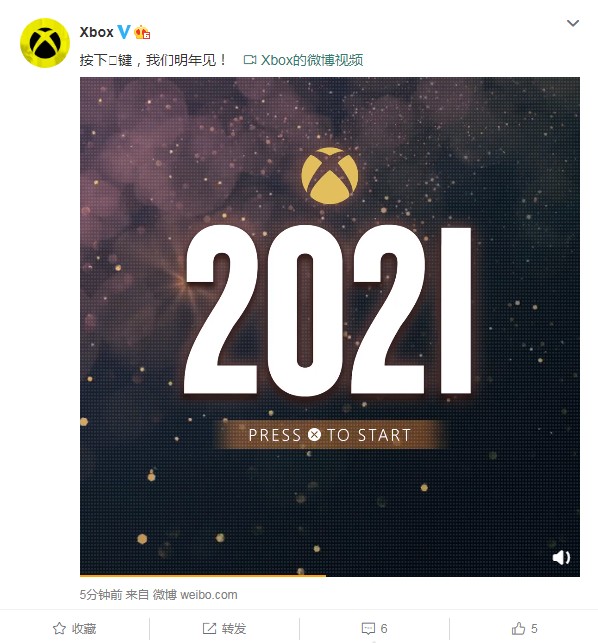Click the 微博 weibo.com source link

(x=195, y=595)
